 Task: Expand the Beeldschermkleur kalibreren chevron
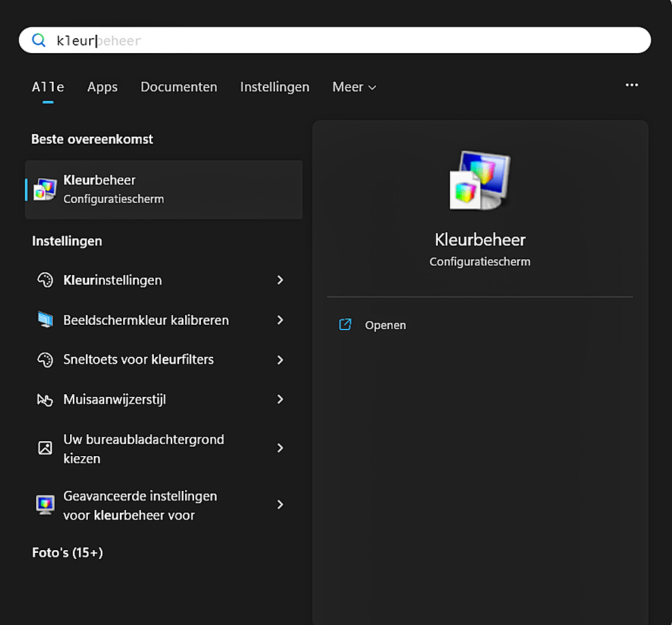pyautogui.click(x=281, y=320)
